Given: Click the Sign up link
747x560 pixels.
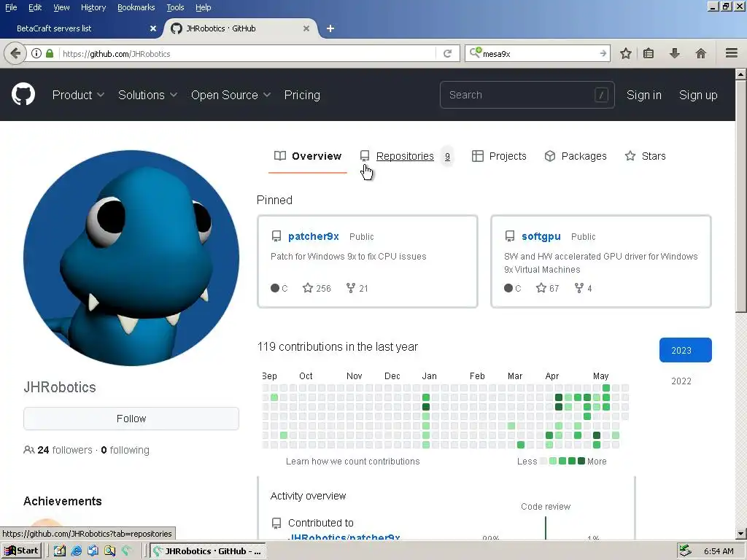Looking at the screenshot, I should 698,96.
